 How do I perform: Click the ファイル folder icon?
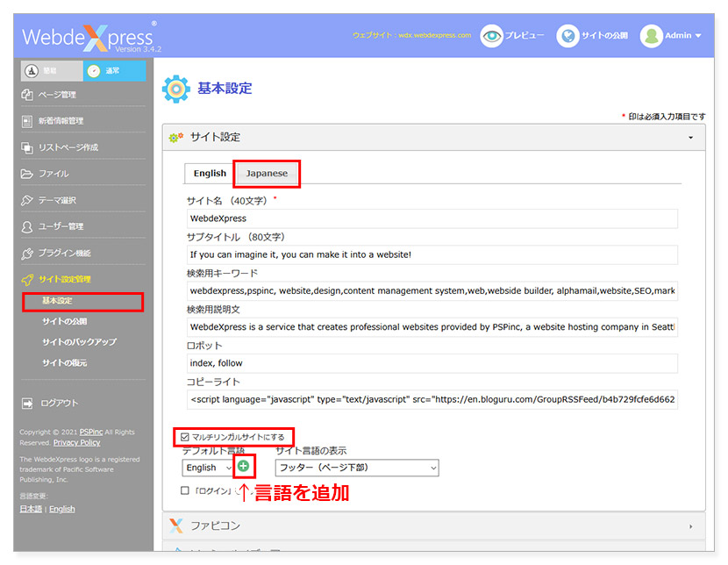pos(27,174)
